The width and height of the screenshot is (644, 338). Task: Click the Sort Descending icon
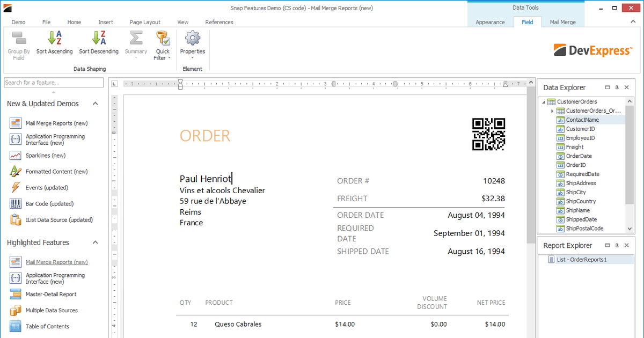pos(99,39)
